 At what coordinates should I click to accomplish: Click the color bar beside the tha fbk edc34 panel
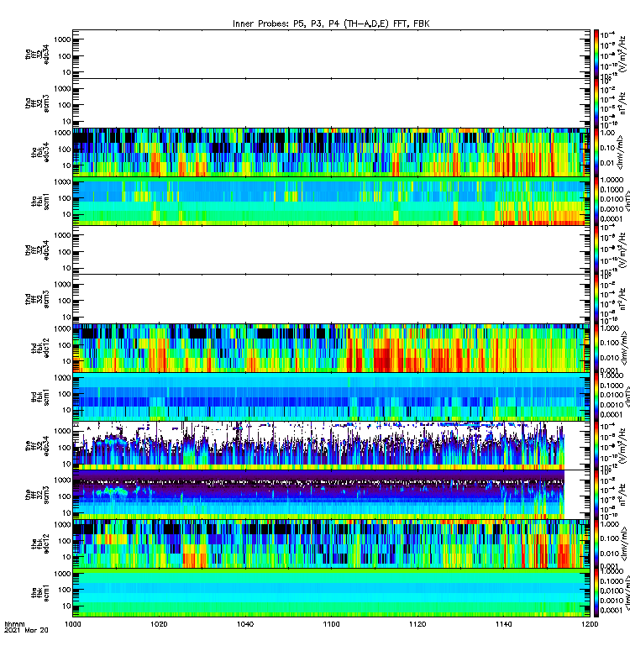point(596,152)
